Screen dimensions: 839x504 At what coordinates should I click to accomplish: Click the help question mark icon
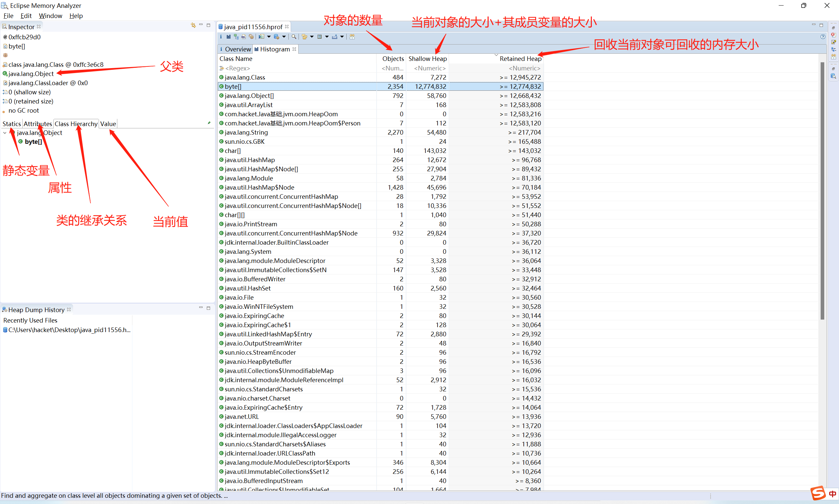[x=823, y=37]
